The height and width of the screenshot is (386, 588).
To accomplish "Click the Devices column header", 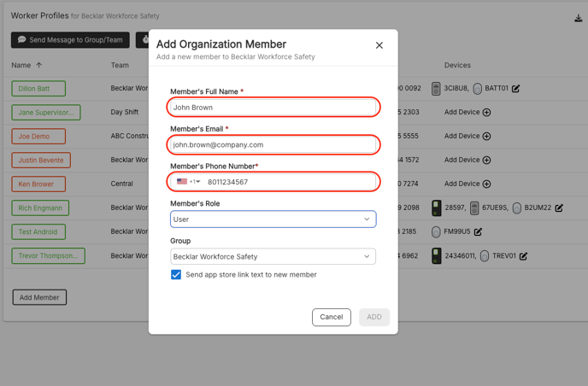I will (x=457, y=65).
